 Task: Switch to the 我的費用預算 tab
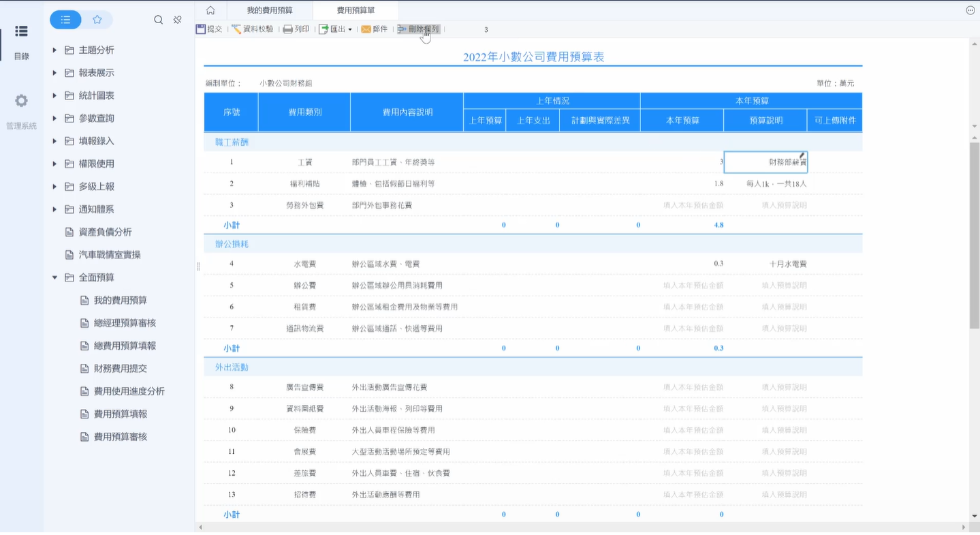tap(270, 10)
